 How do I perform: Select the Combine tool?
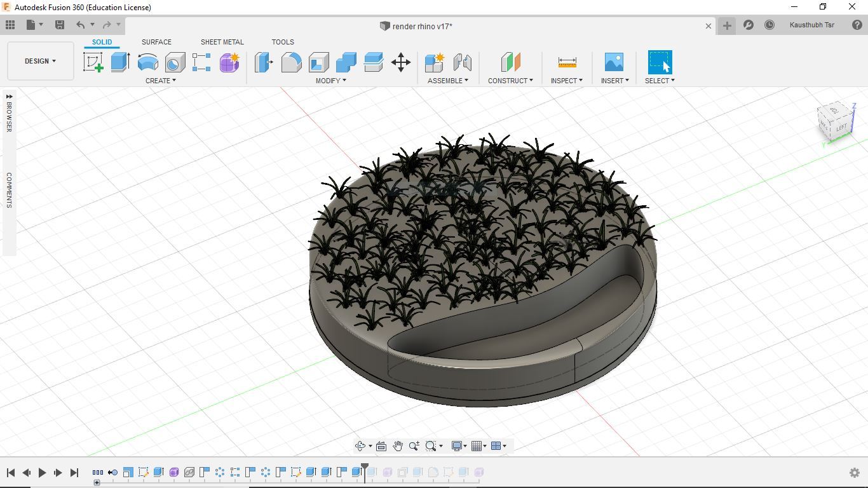click(x=346, y=62)
